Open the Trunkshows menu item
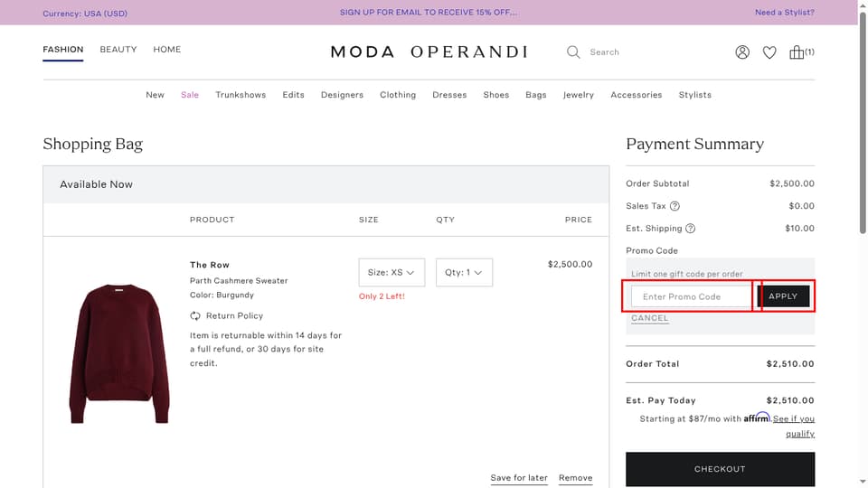The height and width of the screenshot is (488, 868). point(241,95)
